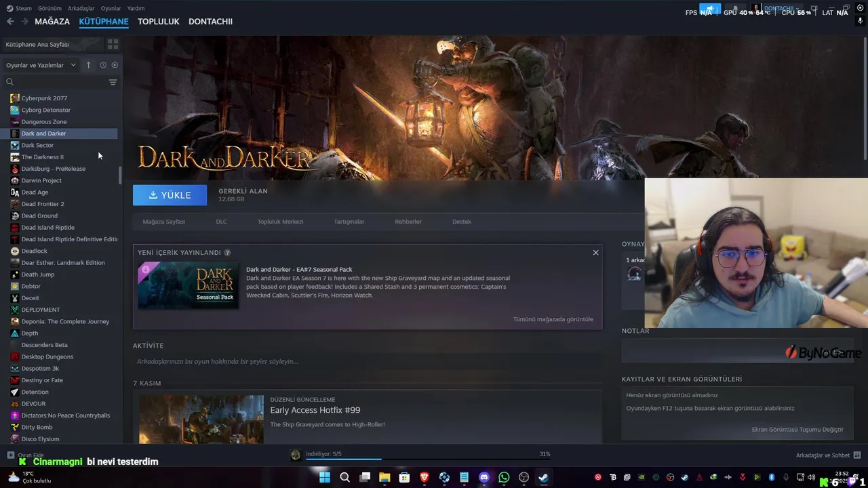This screenshot has width=868, height=488.
Task: Sort library with the up arrow icon
Action: click(x=88, y=65)
